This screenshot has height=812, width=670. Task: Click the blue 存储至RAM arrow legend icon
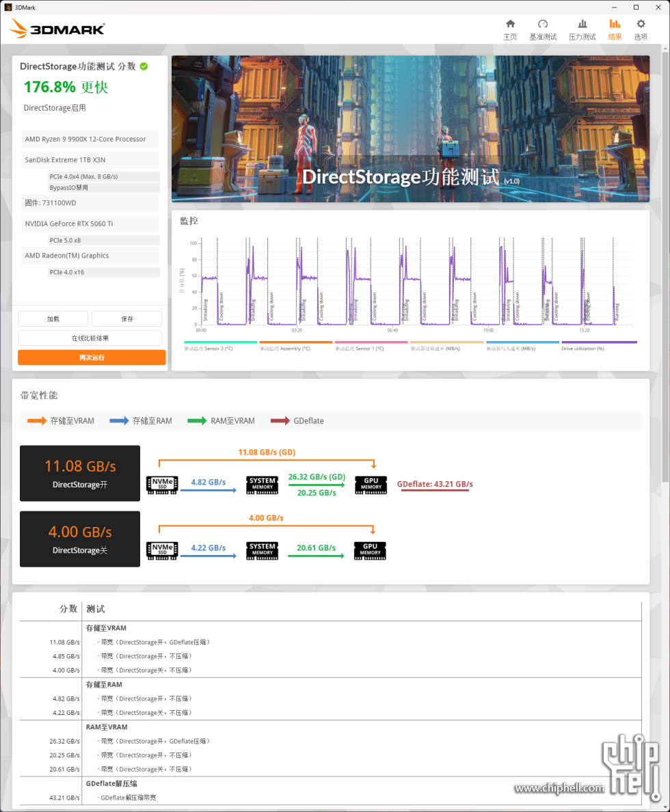coord(119,420)
